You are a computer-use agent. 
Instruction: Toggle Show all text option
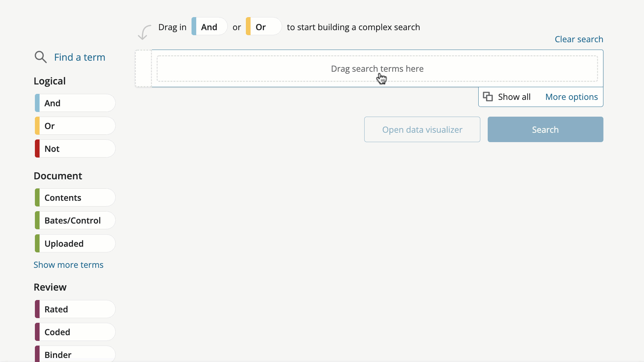pyautogui.click(x=514, y=97)
